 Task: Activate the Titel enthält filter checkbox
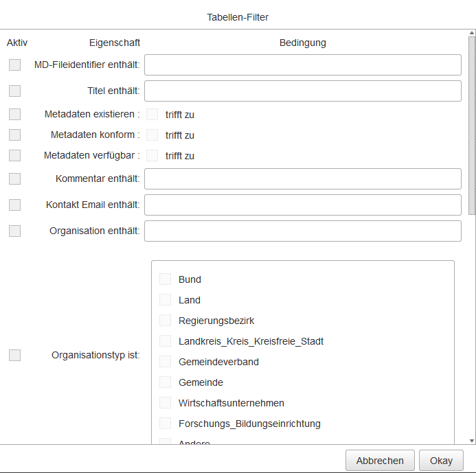click(x=14, y=91)
